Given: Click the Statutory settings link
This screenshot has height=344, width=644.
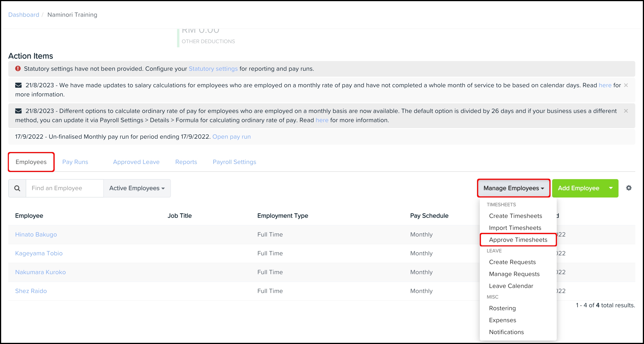Looking at the screenshot, I should 213,69.
